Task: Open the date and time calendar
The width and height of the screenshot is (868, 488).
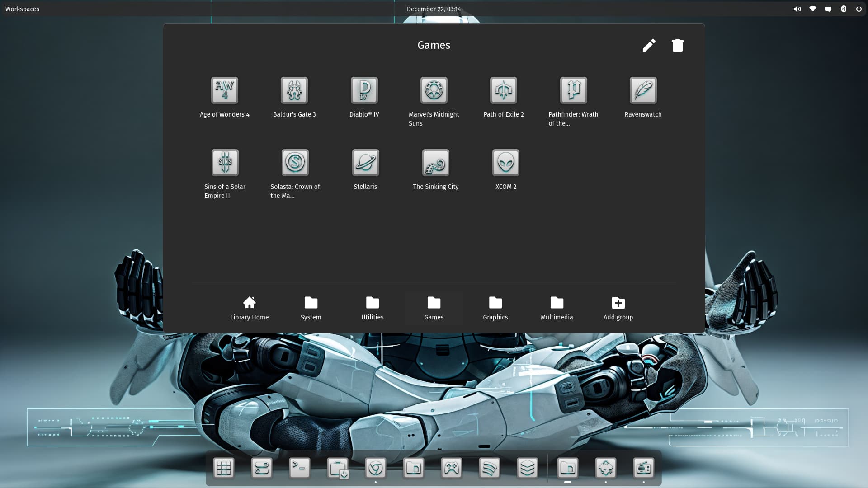Action: tap(434, 9)
